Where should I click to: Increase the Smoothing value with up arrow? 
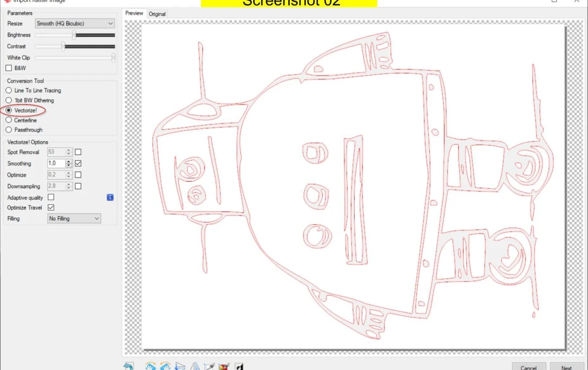tap(69, 161)
